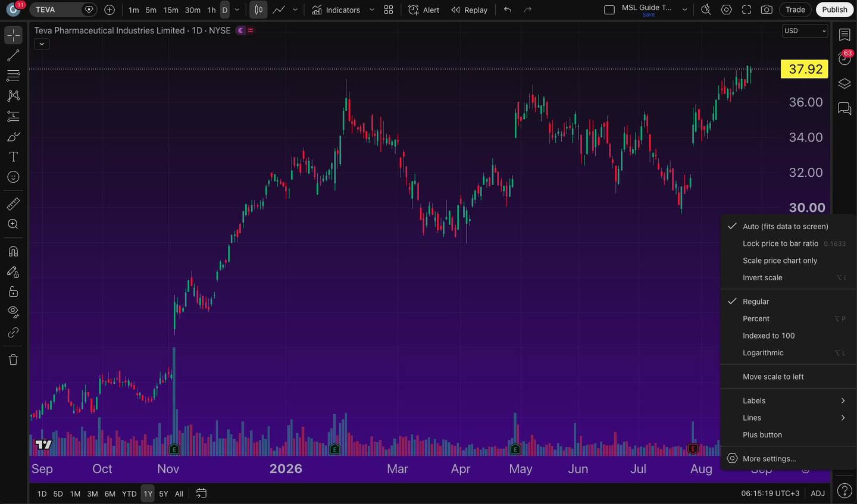Select the brush drawing tool
The width and height of the screenshot is (857, 504).
[13, 136]
